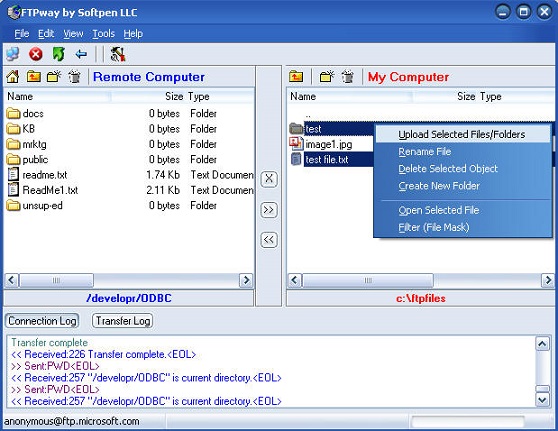
Task: Click the readme.txt document icon
Action: (13, 175)
